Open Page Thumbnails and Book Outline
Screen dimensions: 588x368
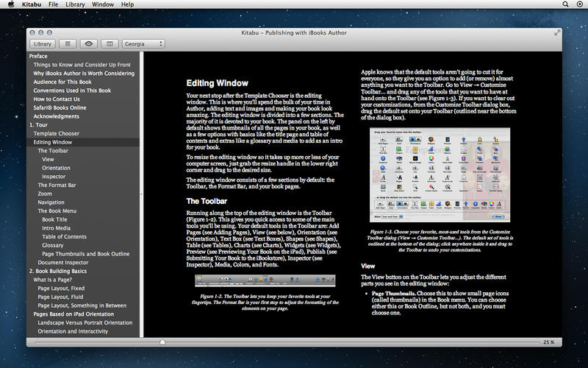tap(85, 254)
